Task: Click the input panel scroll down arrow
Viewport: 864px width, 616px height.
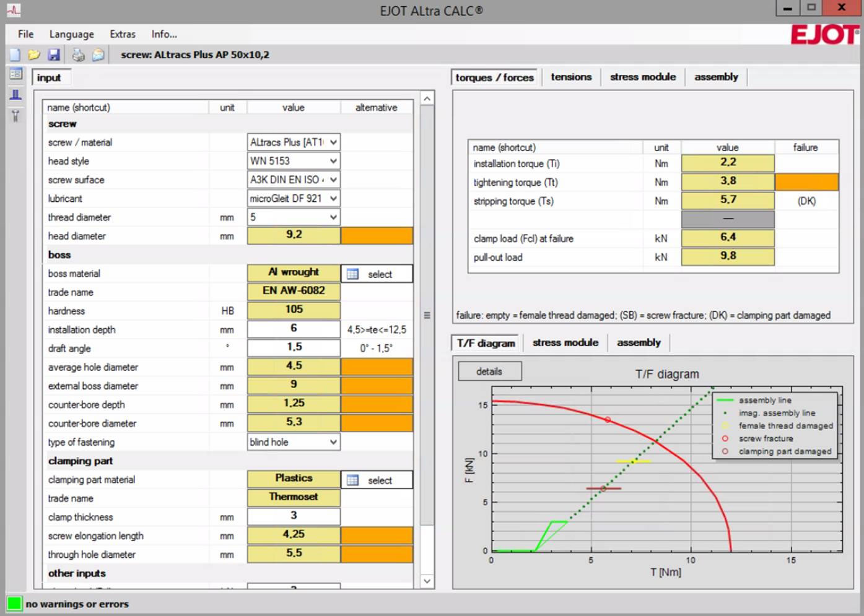Action: [427, 581]
